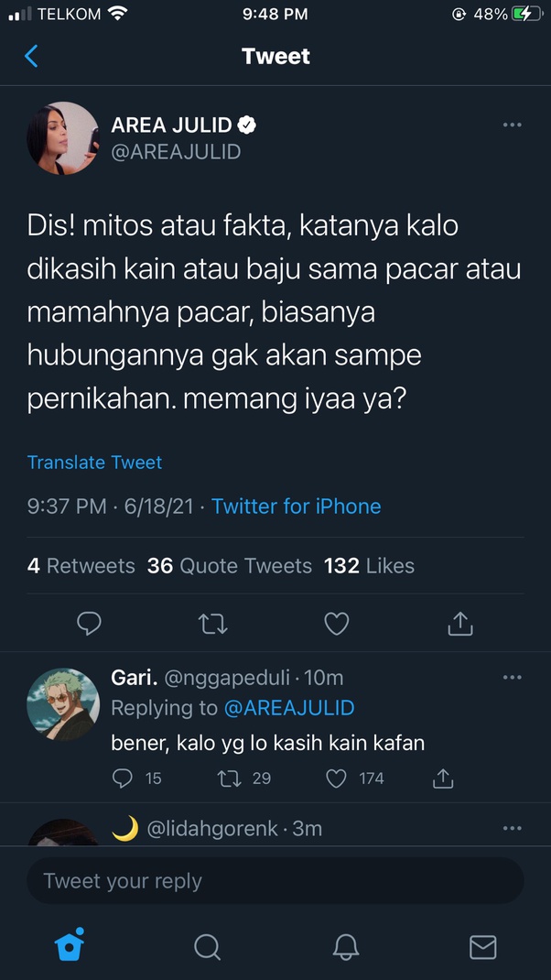Share the main tweet
Screen dimensions: 551x980
[x=459, y=624]
